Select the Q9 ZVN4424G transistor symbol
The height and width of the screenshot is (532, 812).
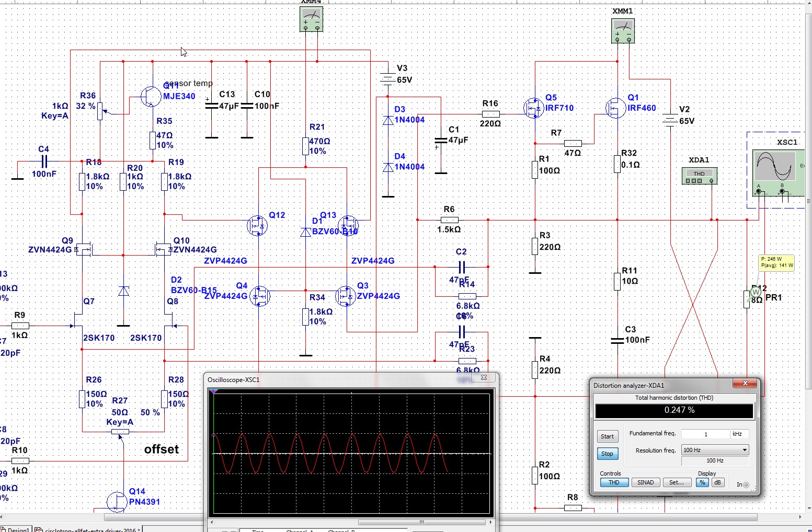(x=83, y=249)
